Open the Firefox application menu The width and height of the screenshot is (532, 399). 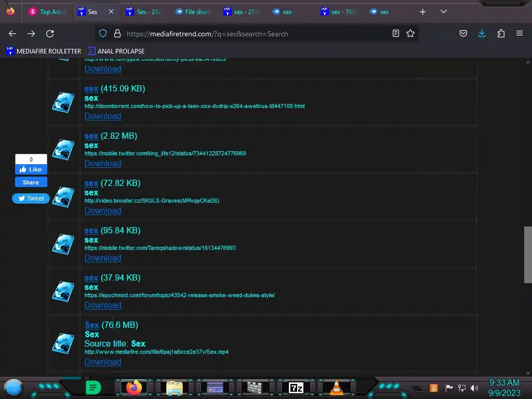pyautogui.click(x=520, y=33)
